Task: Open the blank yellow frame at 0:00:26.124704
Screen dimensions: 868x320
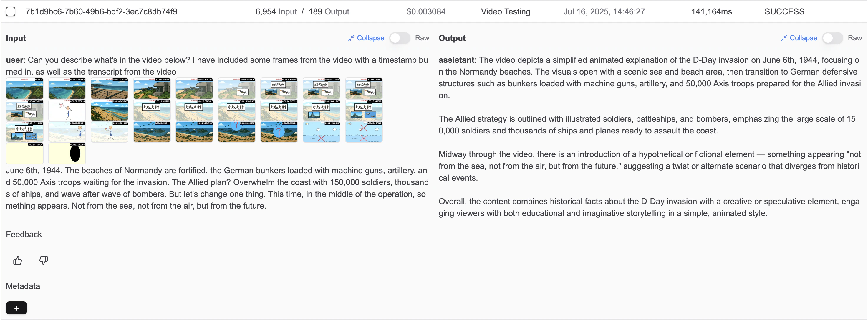Action: pyautogui.click(x=25, y=154)
